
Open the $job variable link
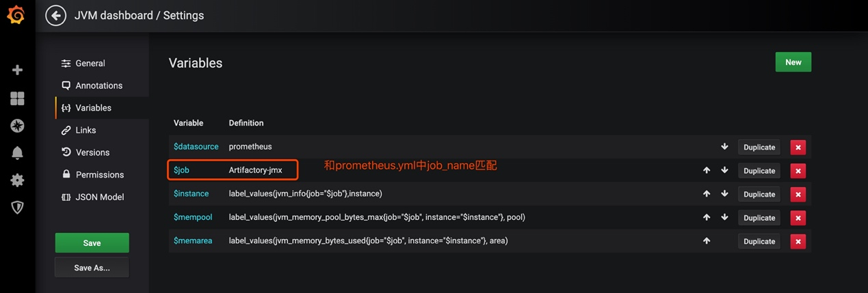[181, 170]
